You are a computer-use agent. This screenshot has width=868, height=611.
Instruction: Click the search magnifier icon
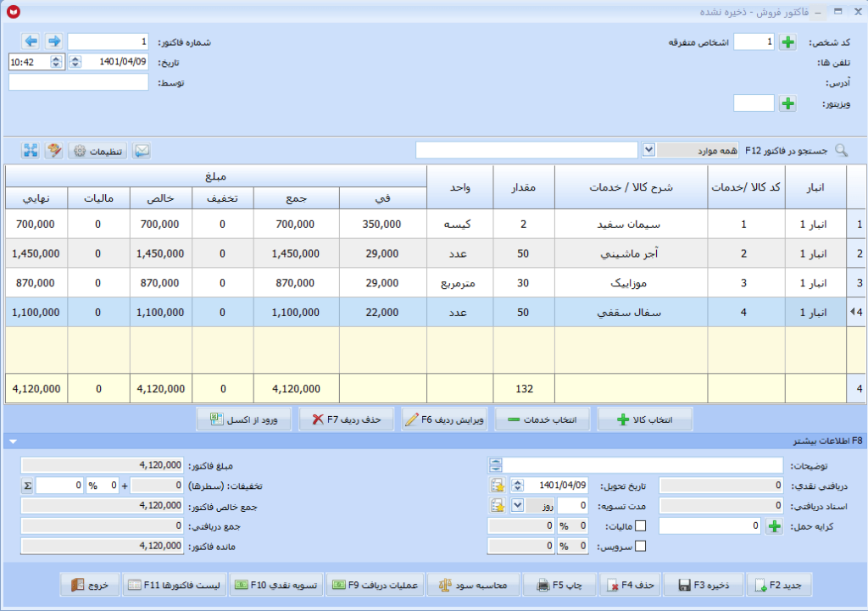[841, 151]
